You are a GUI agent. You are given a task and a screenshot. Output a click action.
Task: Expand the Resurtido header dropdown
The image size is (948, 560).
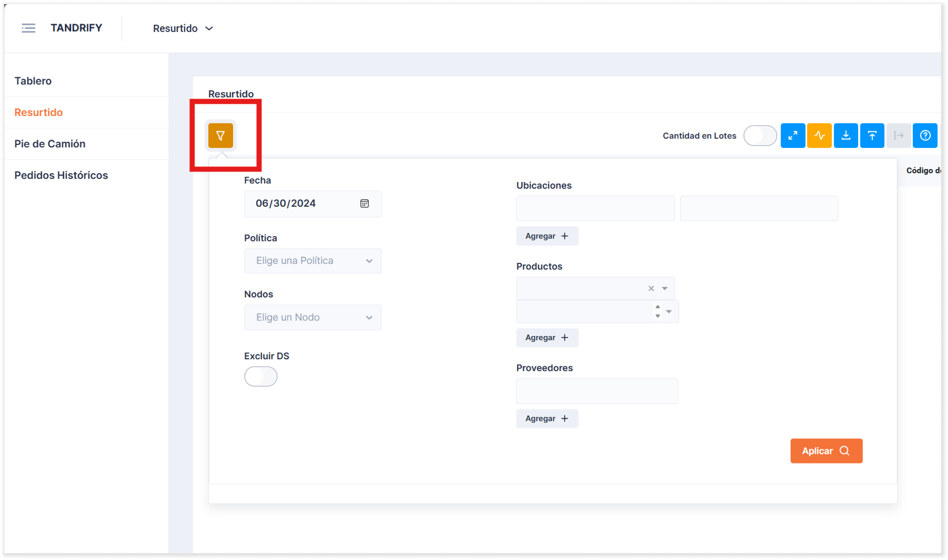click(x=183, y=28)
